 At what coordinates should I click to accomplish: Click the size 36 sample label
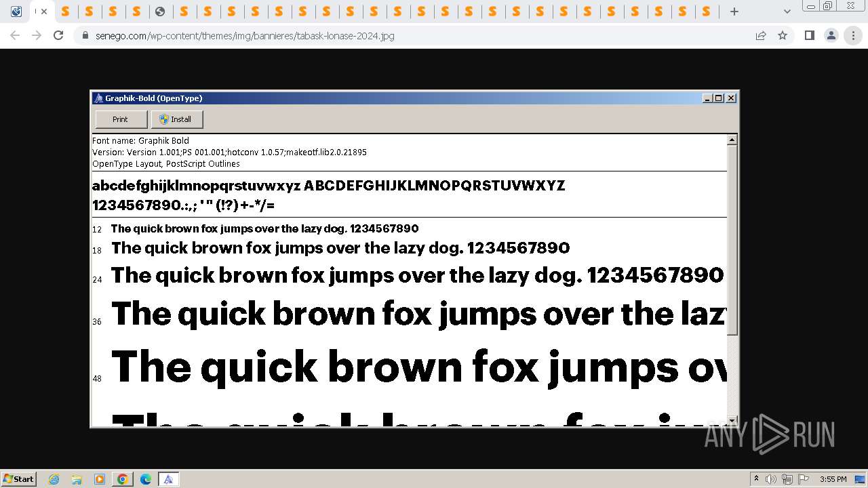[x=97, y=321]
